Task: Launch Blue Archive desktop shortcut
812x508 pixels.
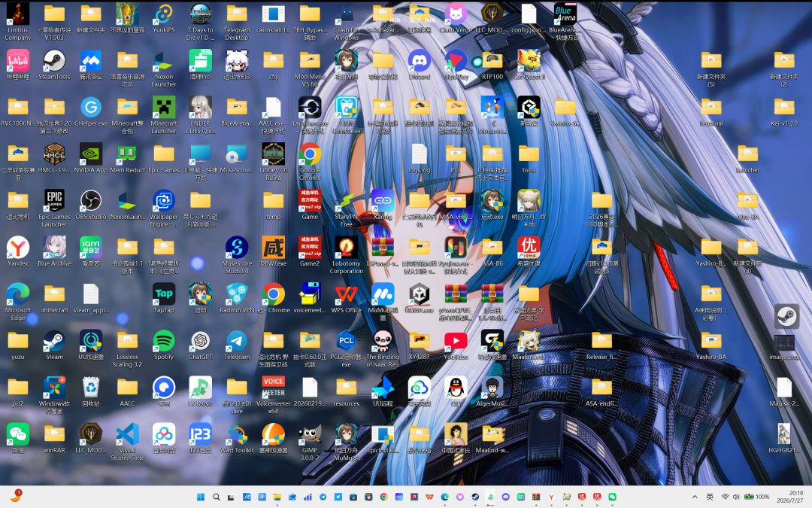Action: click(x=54, y=251)
